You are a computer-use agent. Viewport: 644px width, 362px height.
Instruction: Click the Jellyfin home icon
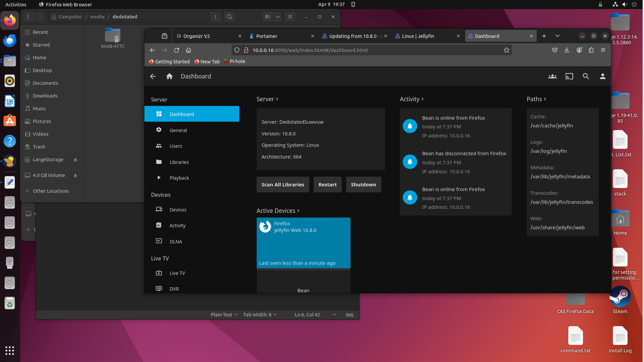[x=169, y=76]
